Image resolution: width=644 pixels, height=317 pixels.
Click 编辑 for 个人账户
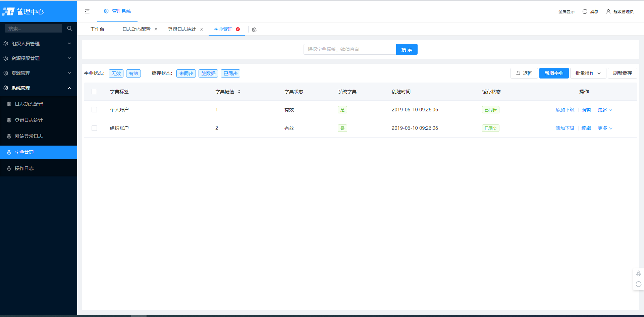586,110
